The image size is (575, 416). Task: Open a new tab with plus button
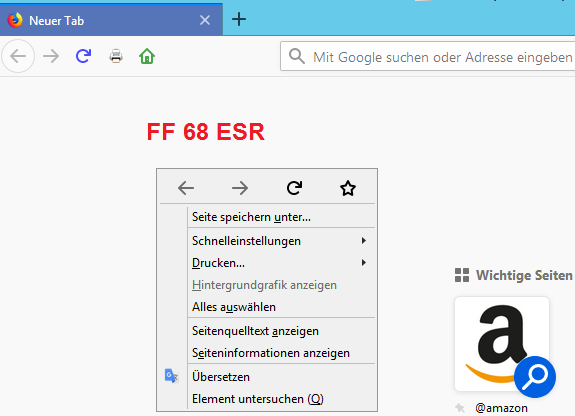click(239, 19)
